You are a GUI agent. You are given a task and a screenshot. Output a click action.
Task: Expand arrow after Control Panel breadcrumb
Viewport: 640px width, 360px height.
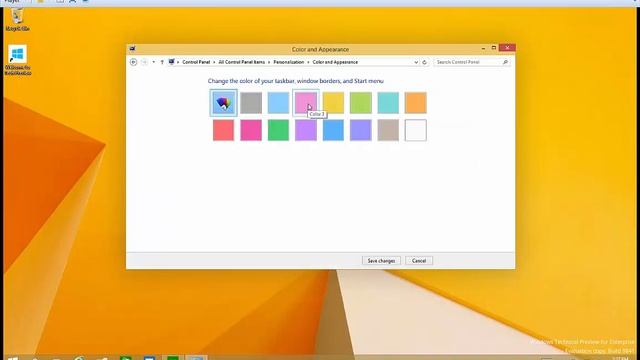point(214,62)
